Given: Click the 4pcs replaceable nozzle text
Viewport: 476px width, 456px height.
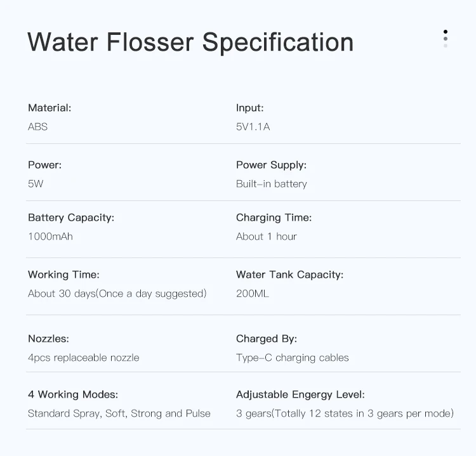Looking at the screenshot, I should click(83, 358).
